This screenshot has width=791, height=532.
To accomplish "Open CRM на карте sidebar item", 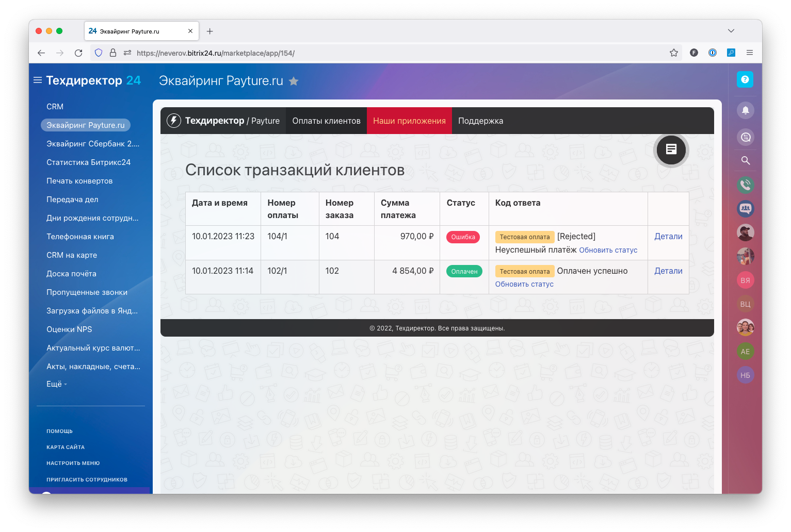I will pyautogui.click(x=72, y=255).
